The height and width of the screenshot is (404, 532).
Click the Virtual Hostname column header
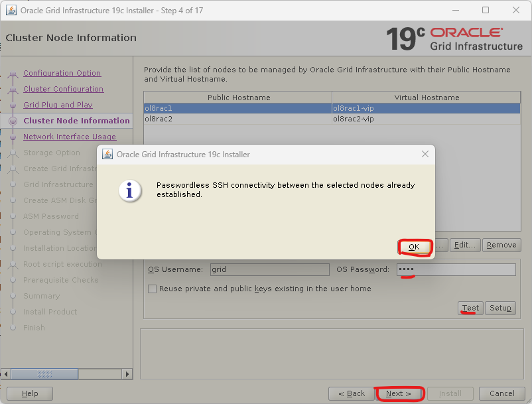pos(426,98)
